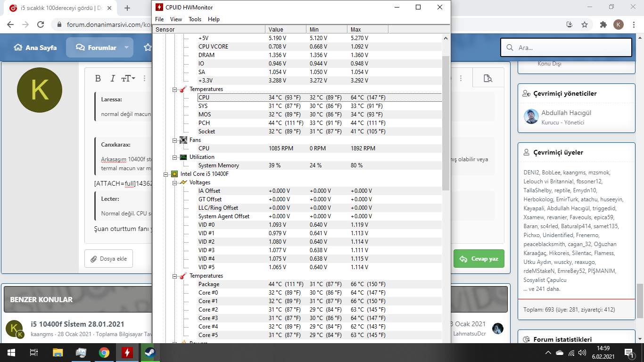The height and width of the screenshot is (362, 644).
Task: Toggle bold formatting in the reply editor
Action: (x=98, y=78)
